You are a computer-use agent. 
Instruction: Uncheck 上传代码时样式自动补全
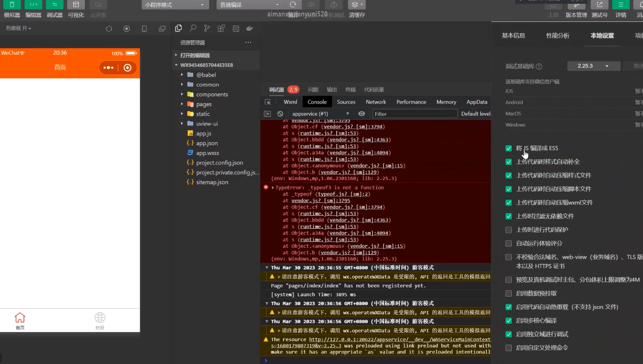coord(509,162)
